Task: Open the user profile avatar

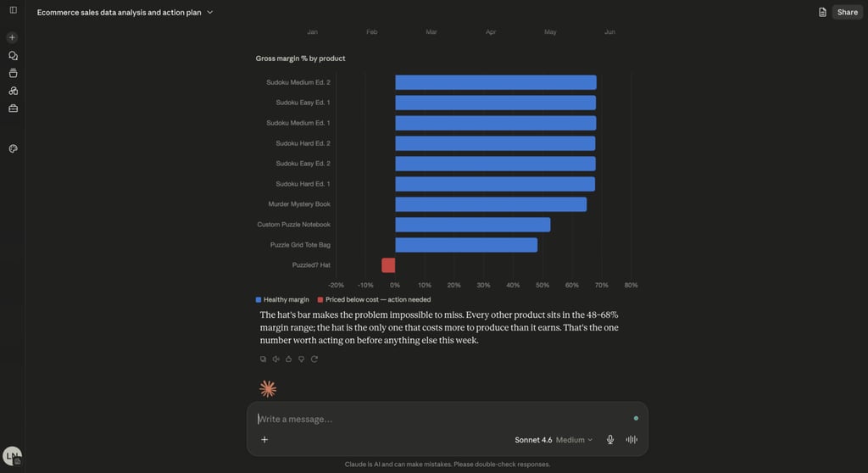Action: point(12,456)
